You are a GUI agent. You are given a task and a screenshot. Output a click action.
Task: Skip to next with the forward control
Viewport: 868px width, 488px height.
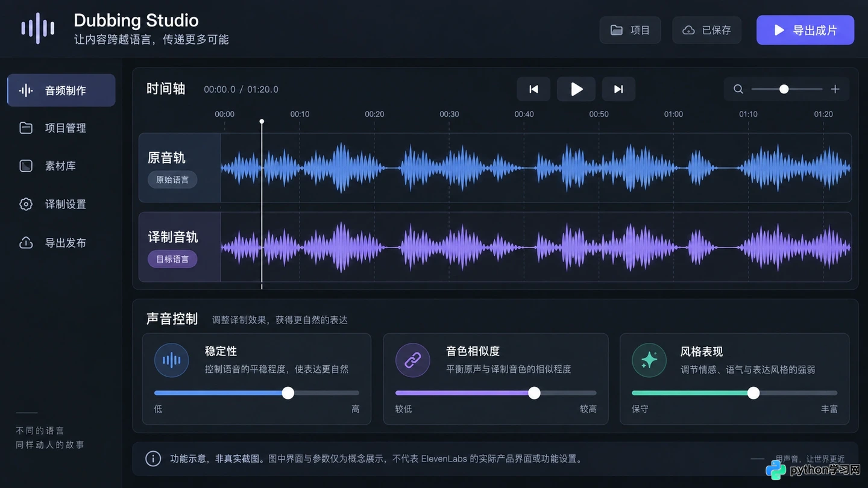618,89
